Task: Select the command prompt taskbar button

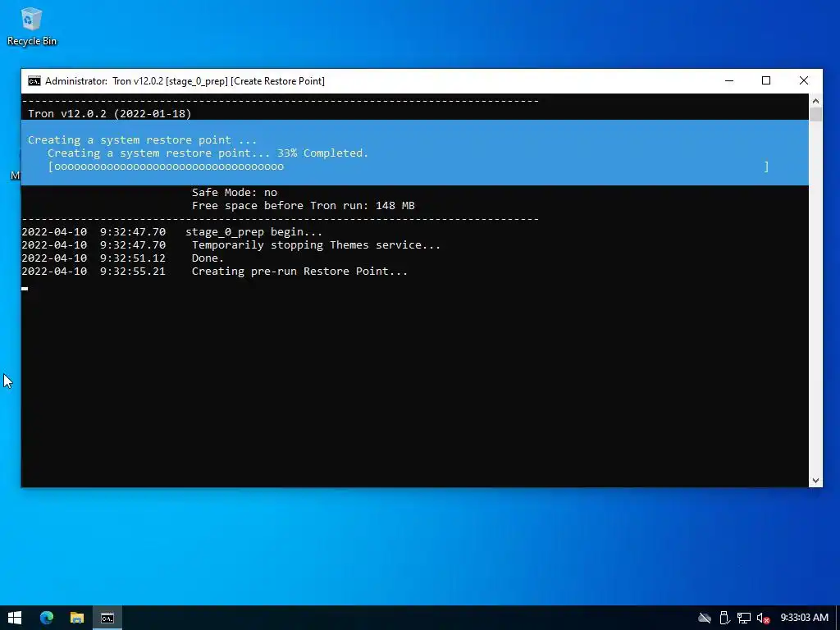Action: pos(107,618)
